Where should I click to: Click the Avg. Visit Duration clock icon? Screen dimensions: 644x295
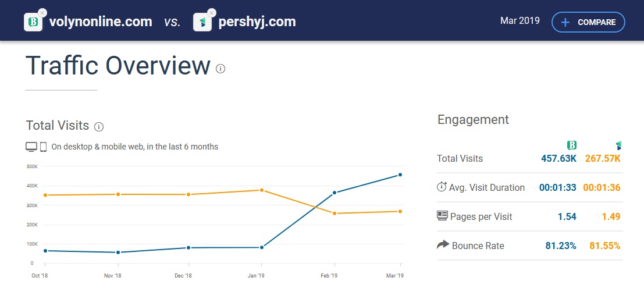pyautogui.click(x=442, y=187)
